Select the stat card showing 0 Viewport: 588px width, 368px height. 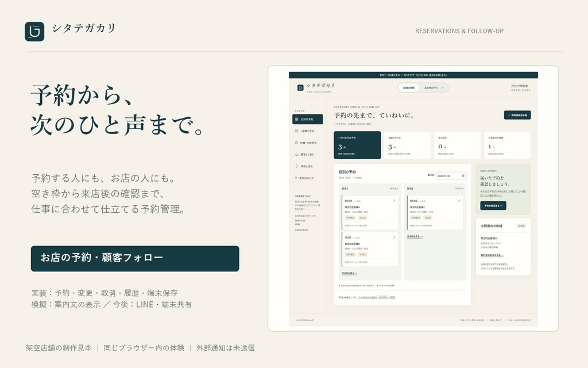tap(457, 145)
